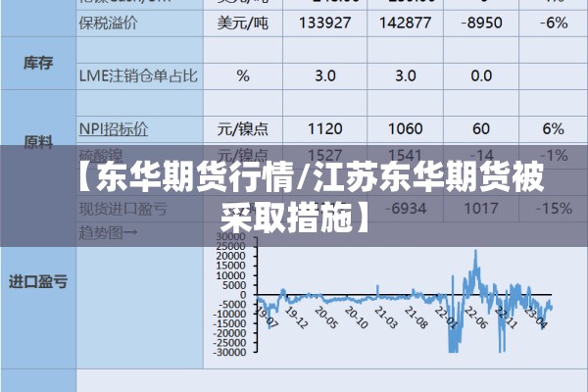Screen dimensions: 588x392
Task: Select the -8950 change cell
Action: coord(481,23)
